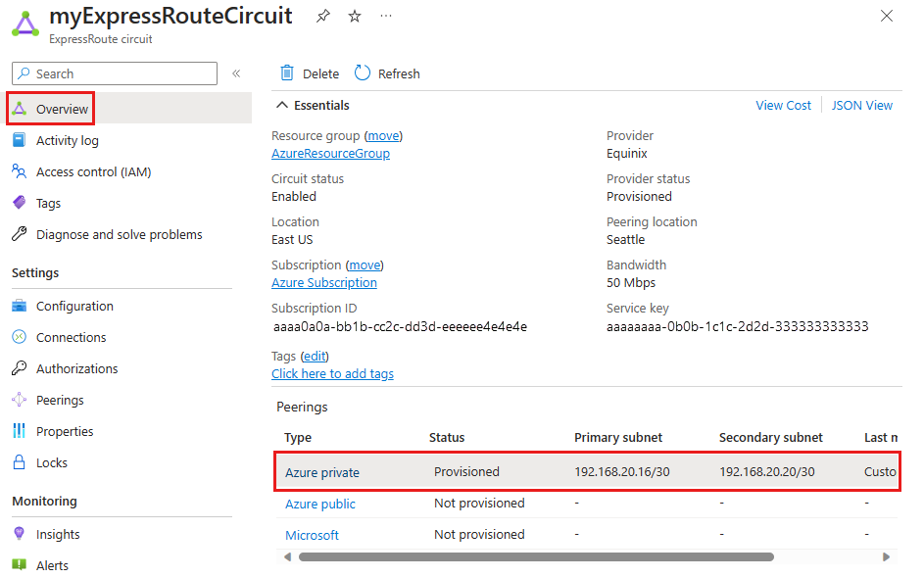Pin myExpressRouteCircuit to the dashboard
Screen dimensions: 924x578
pos(322,16)
